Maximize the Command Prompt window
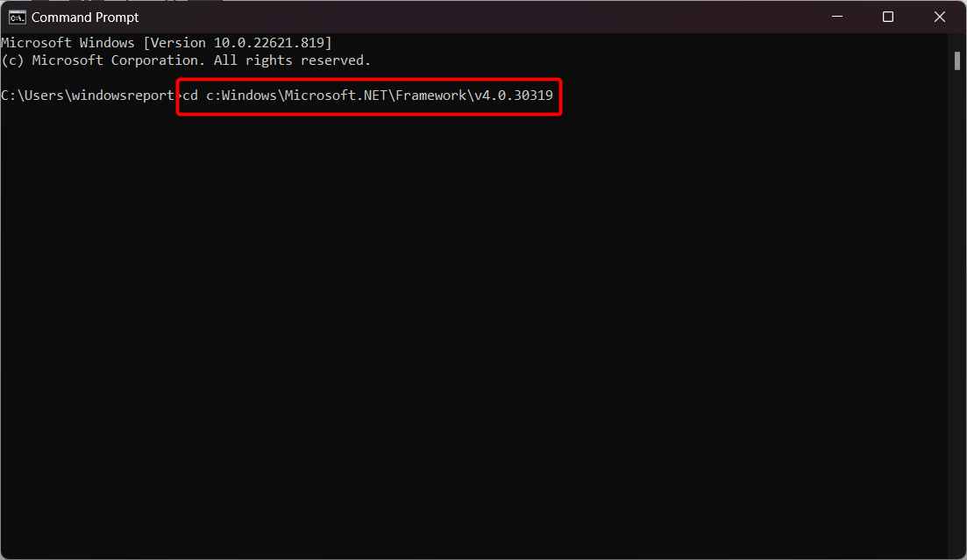This screenshot has width=967, height=560. click(x=888, y=17)
